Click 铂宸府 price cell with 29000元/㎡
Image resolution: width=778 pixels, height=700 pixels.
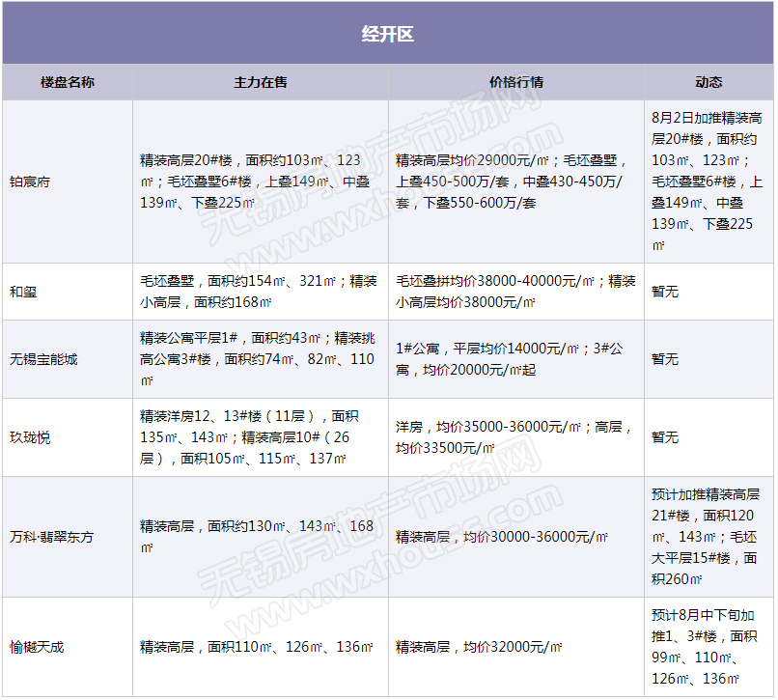(514, 182)
